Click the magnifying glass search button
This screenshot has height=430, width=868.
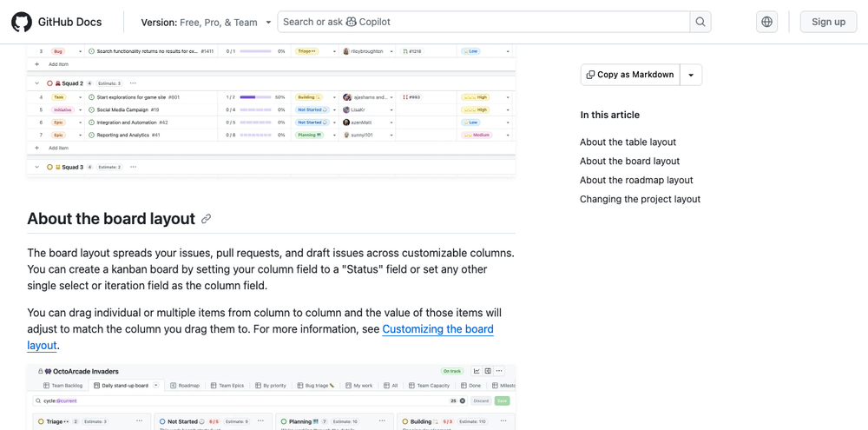click(700, 22)
